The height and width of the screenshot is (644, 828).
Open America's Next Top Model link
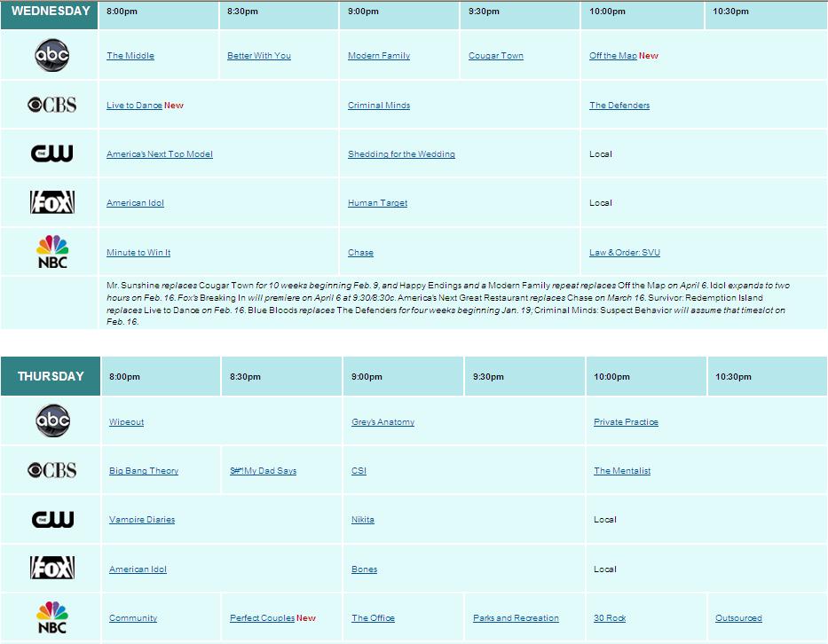tap(160, 154)
